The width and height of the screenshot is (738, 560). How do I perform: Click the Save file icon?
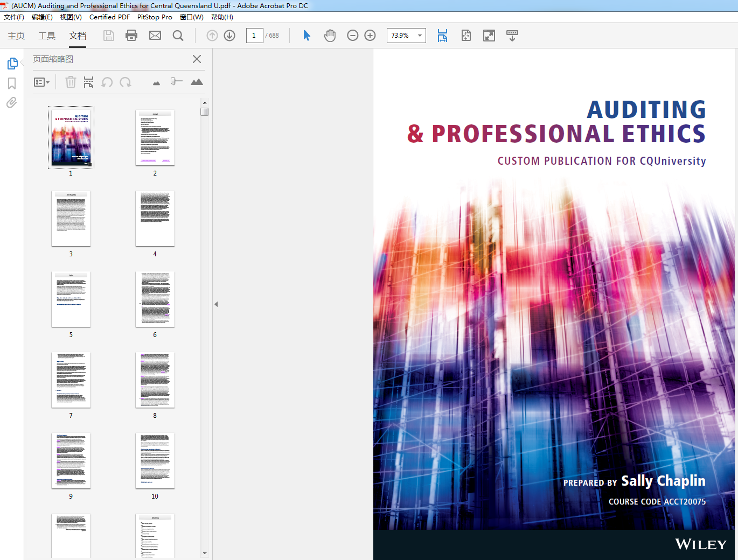[x=109, y=36]
